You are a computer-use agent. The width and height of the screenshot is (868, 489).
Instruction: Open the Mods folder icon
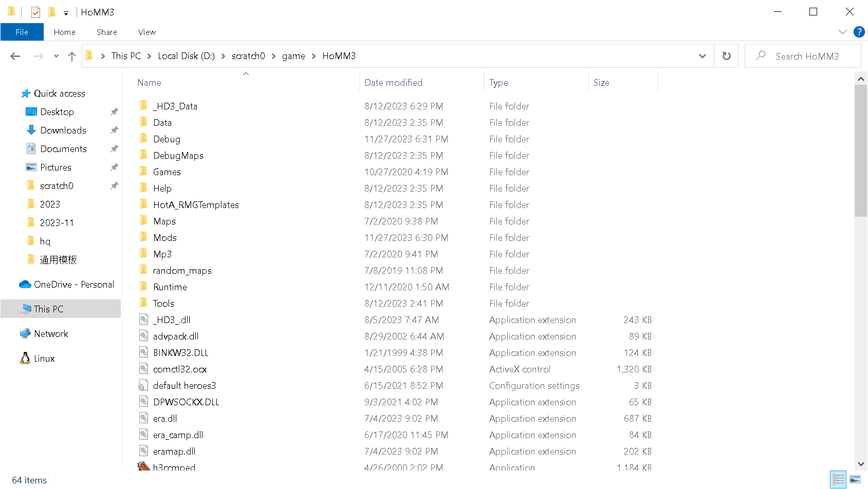144,237
